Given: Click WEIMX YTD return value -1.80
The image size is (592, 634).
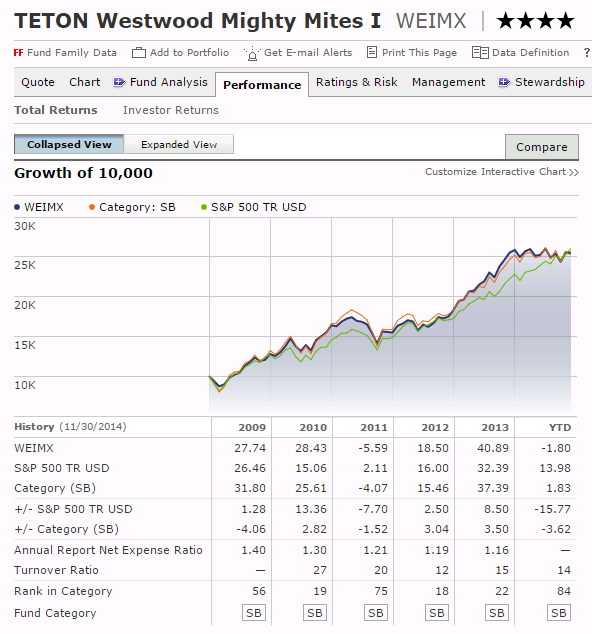Looking at the screenshot, I should click(x=556, y=448).
